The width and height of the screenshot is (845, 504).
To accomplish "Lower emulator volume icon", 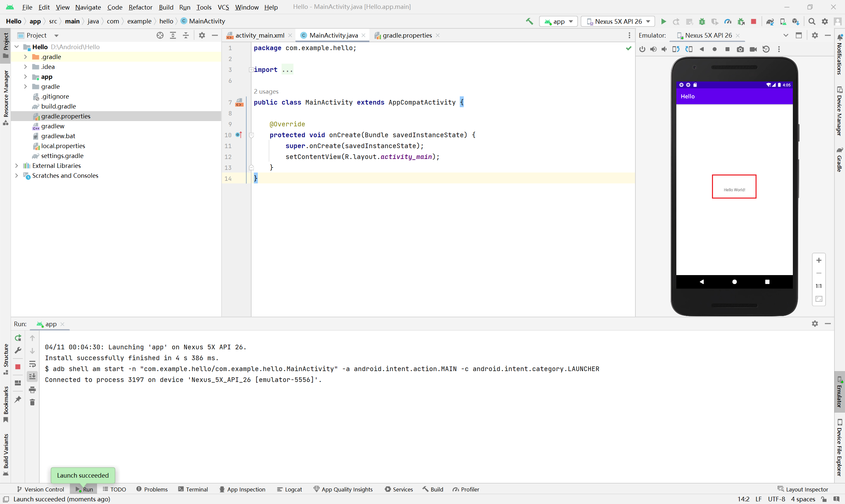I will pyautogui.click(x=664, y=49).
